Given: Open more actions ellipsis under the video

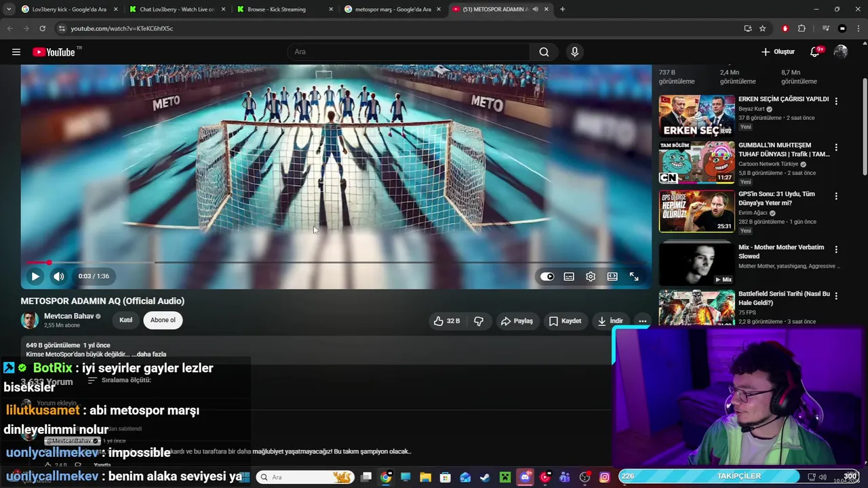Looking at the screenshot, I should coord(642,321).
